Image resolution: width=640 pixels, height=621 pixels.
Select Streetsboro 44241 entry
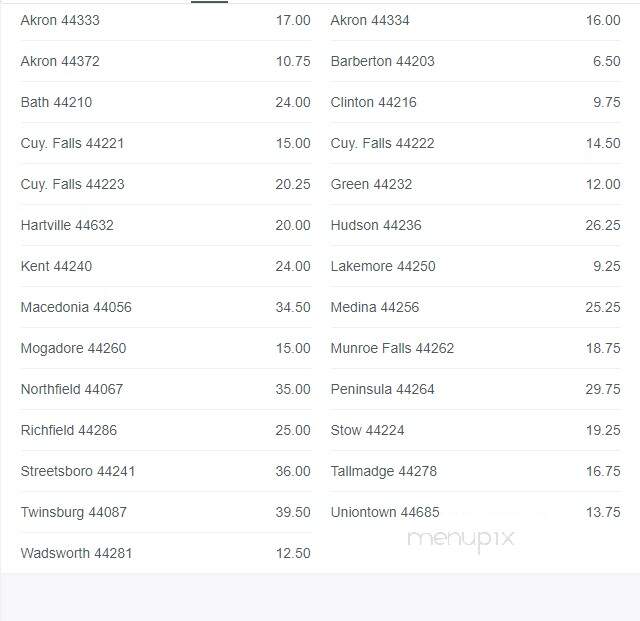point(166,471)
